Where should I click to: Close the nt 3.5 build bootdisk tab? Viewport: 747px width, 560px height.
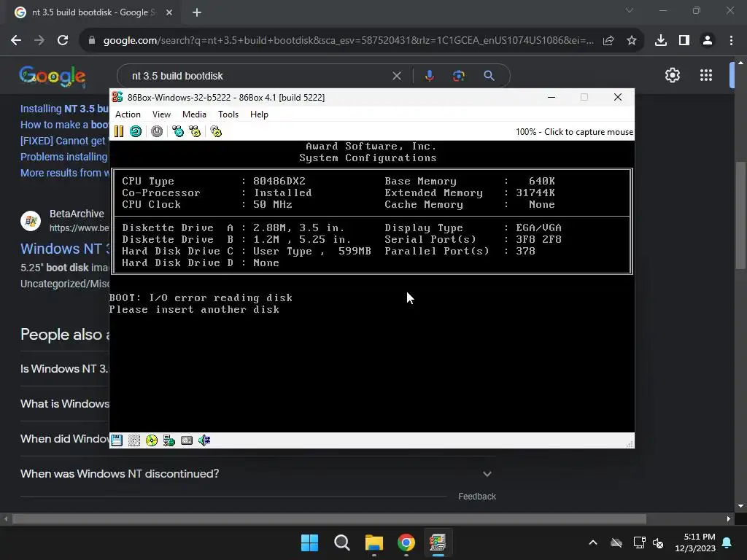(169, 12)
